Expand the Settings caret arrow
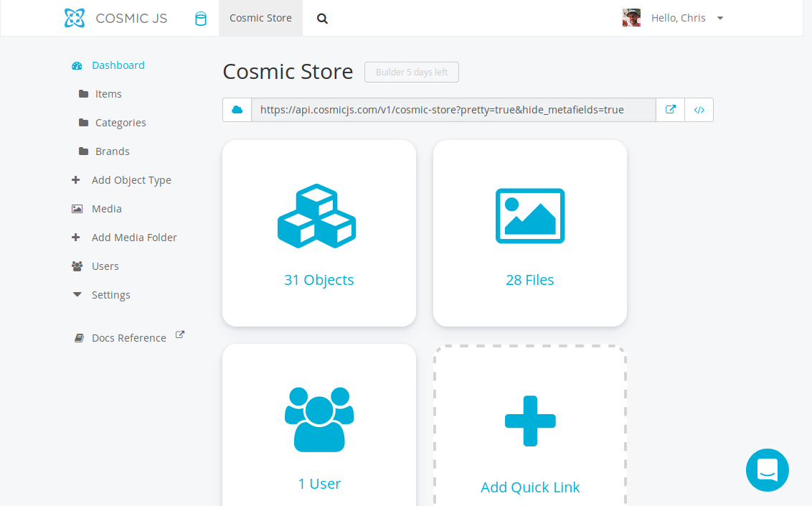812x506 pixels. (77, 294)
